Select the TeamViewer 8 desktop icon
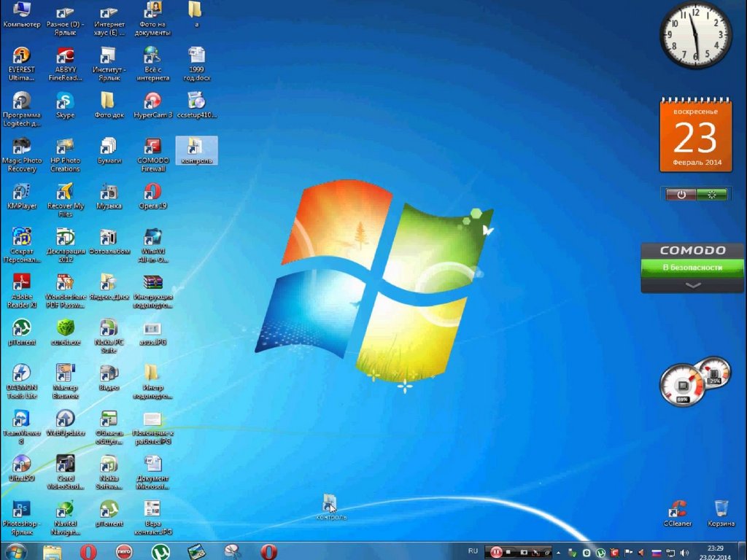This screenshot has width=747, height=560. coord(21,427)
